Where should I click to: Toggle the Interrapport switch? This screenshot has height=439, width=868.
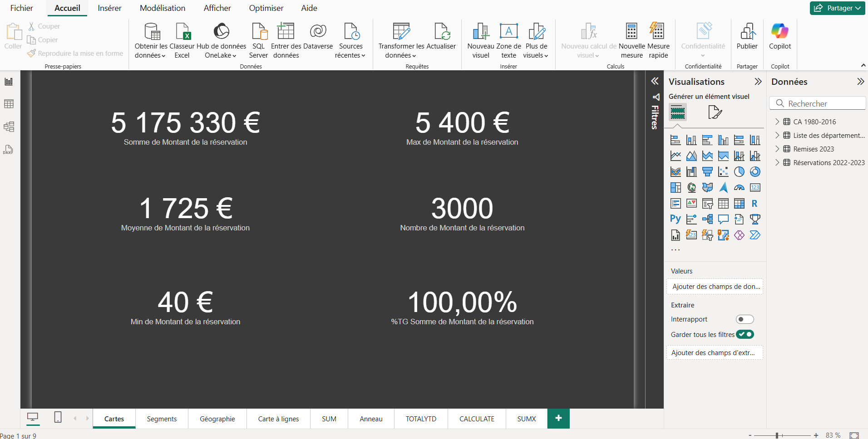click(745, 319)
